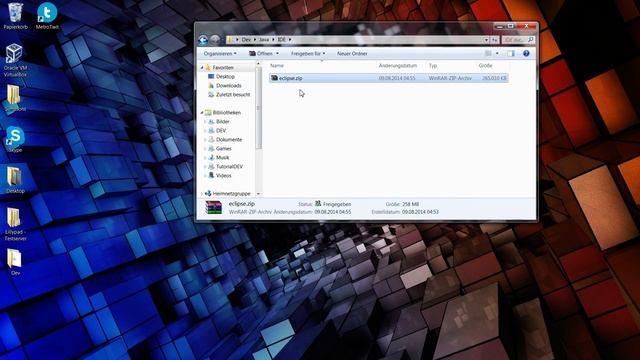Open the Games library

tap(223, 148)
